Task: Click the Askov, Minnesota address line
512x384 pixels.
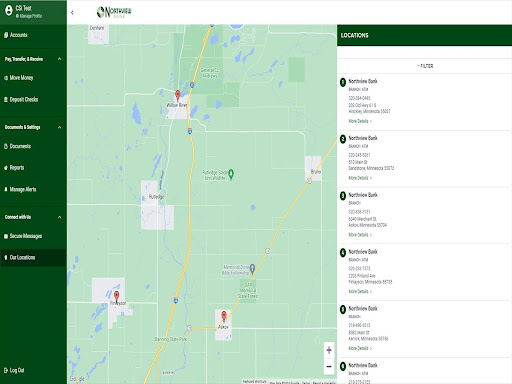Action: tap(368, 225)
